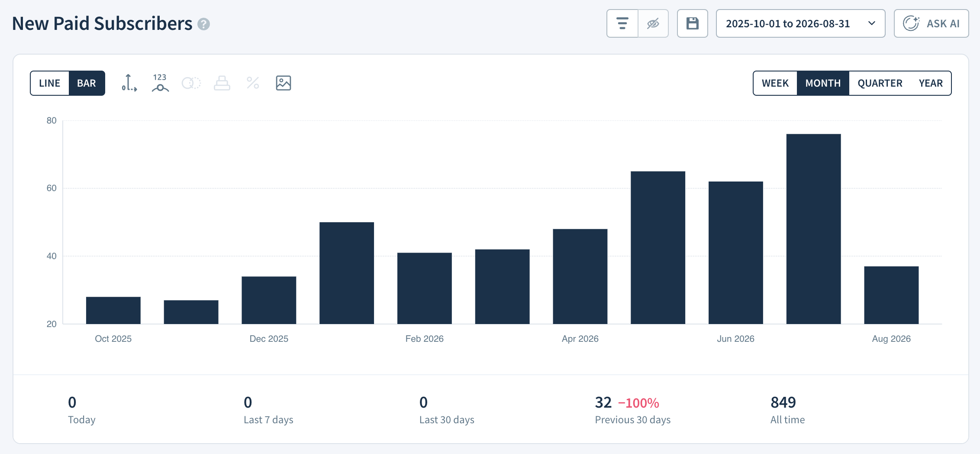Screen dimensions: 980x454
Task: Click the help icon beside New Paid Subscribers
Action: point(203,24)
